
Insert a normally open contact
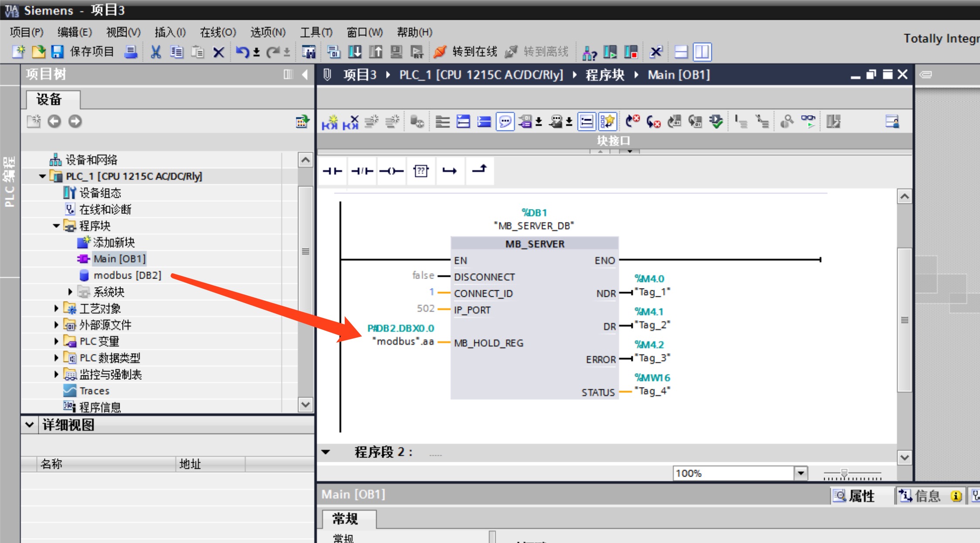click(x=332, y=171)
